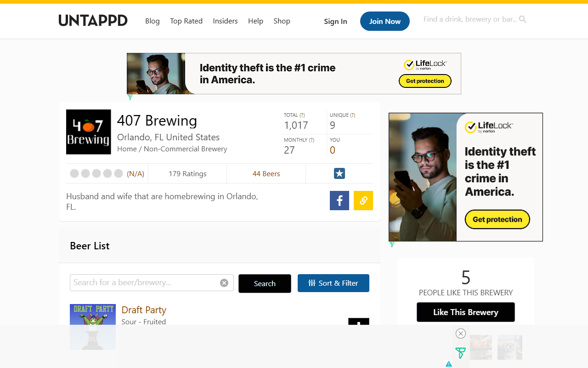
Task: Visit the Shop link in header
Action: pos(282,21)
